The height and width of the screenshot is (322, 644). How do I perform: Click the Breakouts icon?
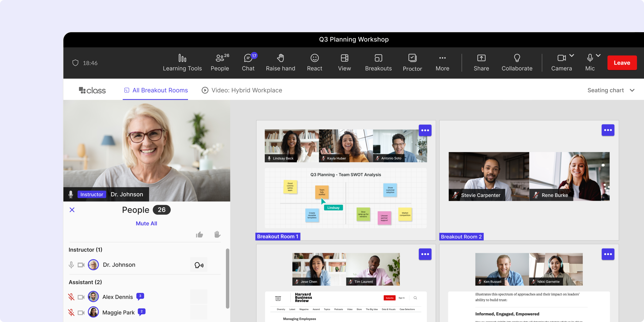(378, 62)
